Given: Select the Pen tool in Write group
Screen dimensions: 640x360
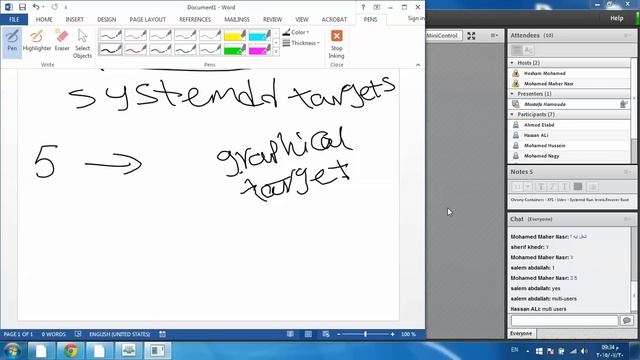Looking at the screenshot, I should [x=12, y=42].
